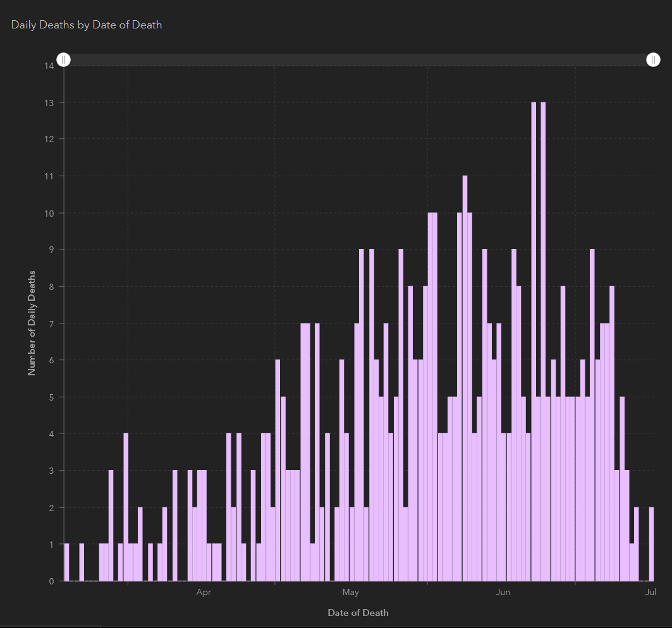Image resolution: width=672 pixels, height=628 pixels.
Task: Click the y-axis label 14
Action: click(x=49, y=66)
